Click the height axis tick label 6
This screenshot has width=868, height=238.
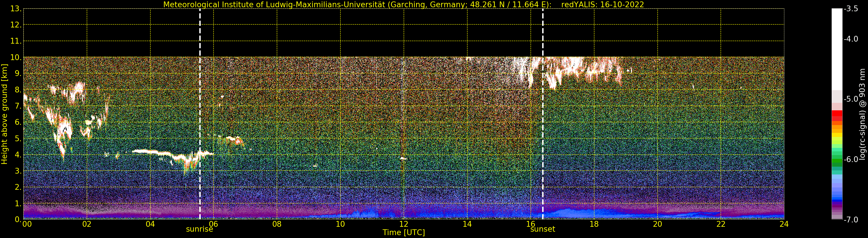pos(18,122)
